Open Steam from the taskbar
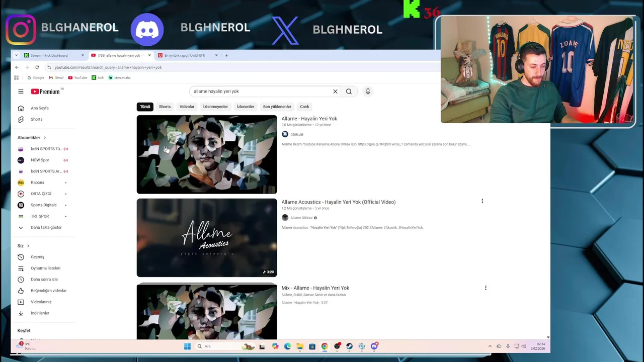Image resolution: width=644 pixels, height=362 pixels. [349, 346]
